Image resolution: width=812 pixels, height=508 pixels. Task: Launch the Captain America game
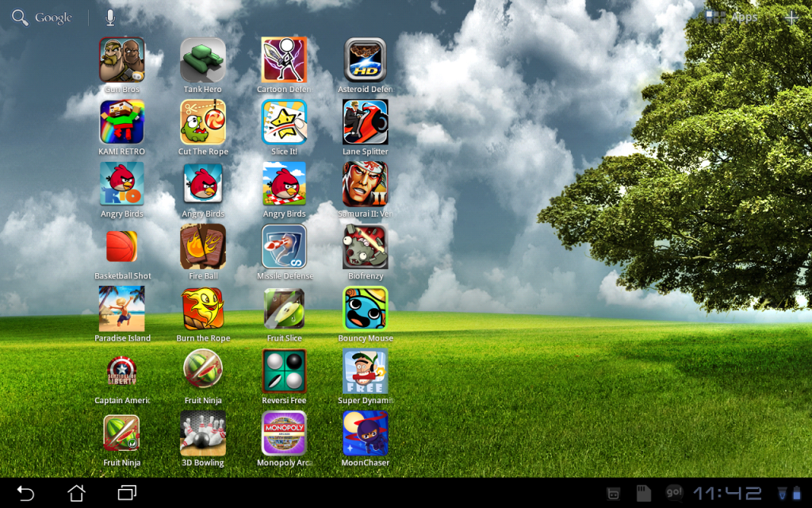pos(122,371)
